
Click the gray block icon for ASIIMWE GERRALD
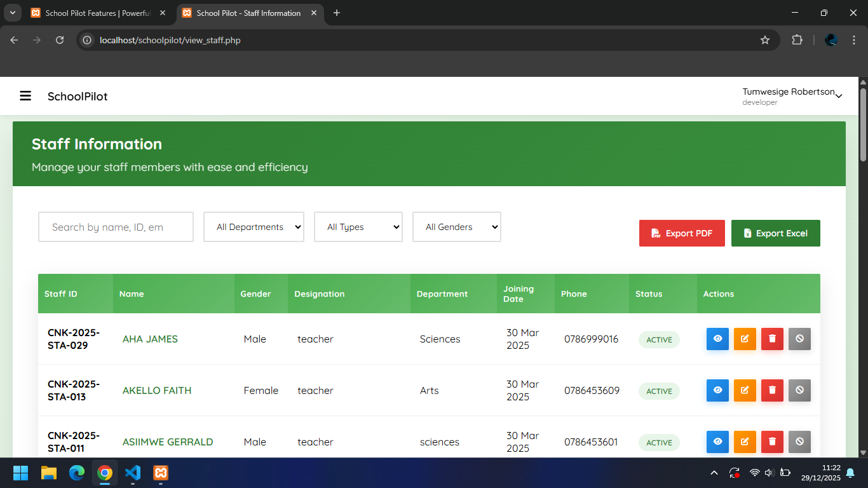[x=799, y=442]
